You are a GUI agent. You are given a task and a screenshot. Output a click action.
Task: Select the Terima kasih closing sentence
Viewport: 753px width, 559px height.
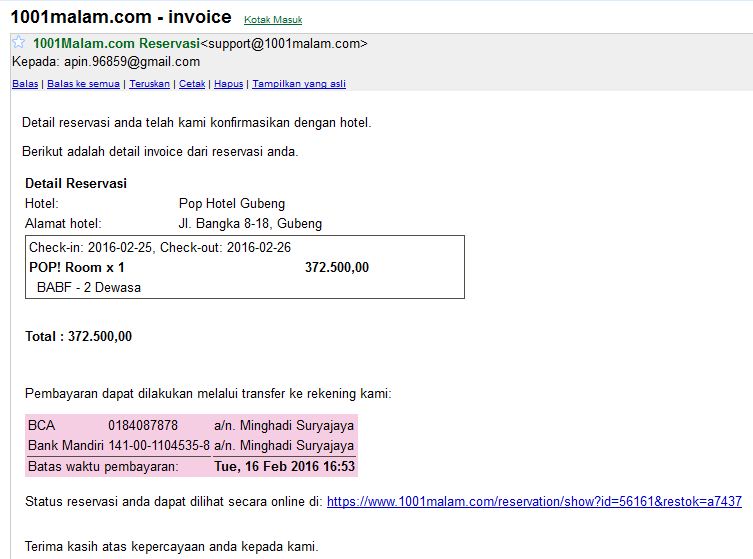point(171,547)
